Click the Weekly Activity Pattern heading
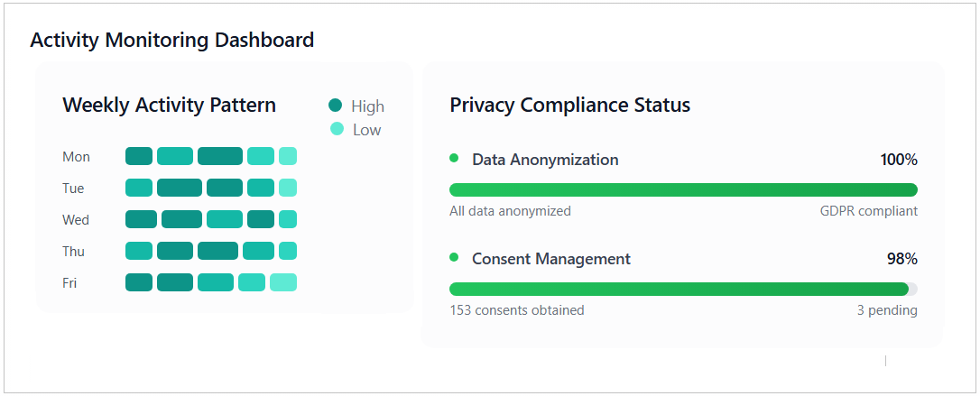 tap(170, 106)
